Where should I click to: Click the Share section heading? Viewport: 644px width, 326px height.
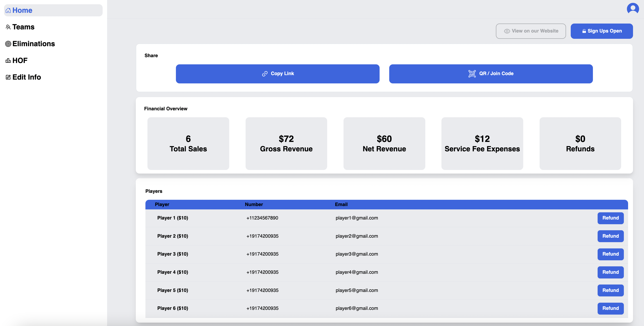coord(151,56)
